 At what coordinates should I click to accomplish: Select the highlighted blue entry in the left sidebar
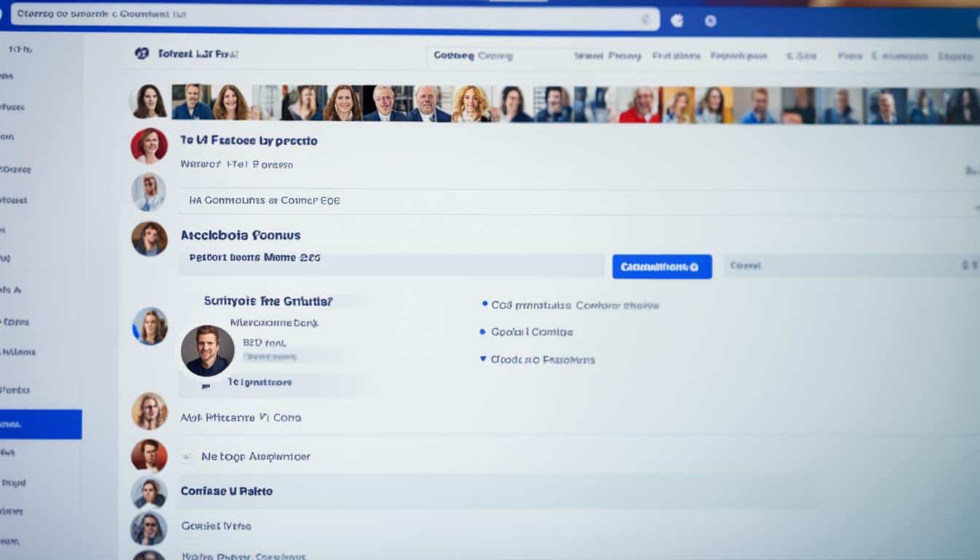pos(40,424)
